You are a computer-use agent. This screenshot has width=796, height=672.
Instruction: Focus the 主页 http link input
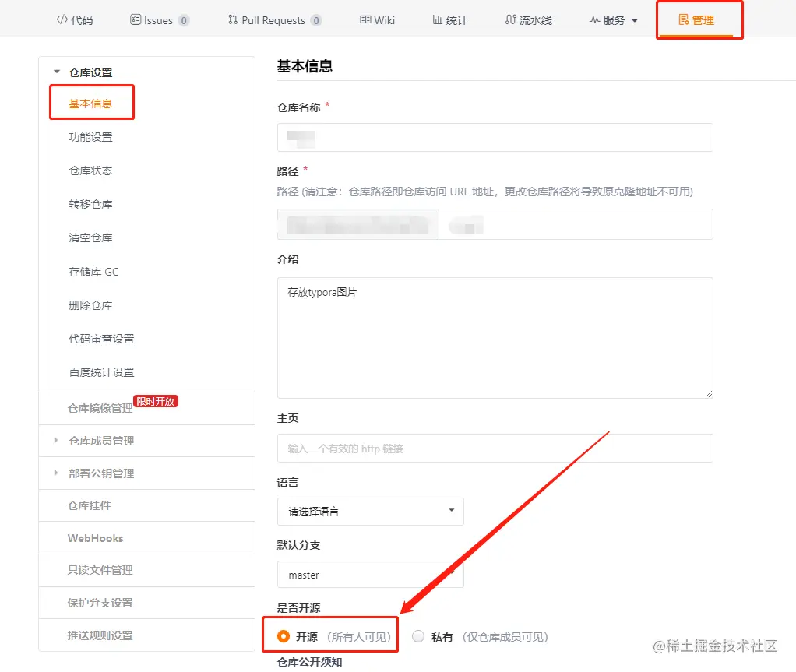(x=495, y=449)
